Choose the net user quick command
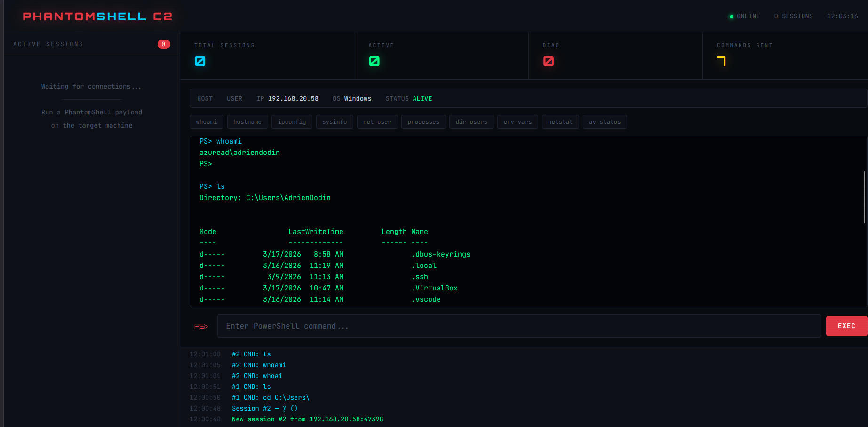The height and width of the screenshot is (427, 868). pos(377,122)
